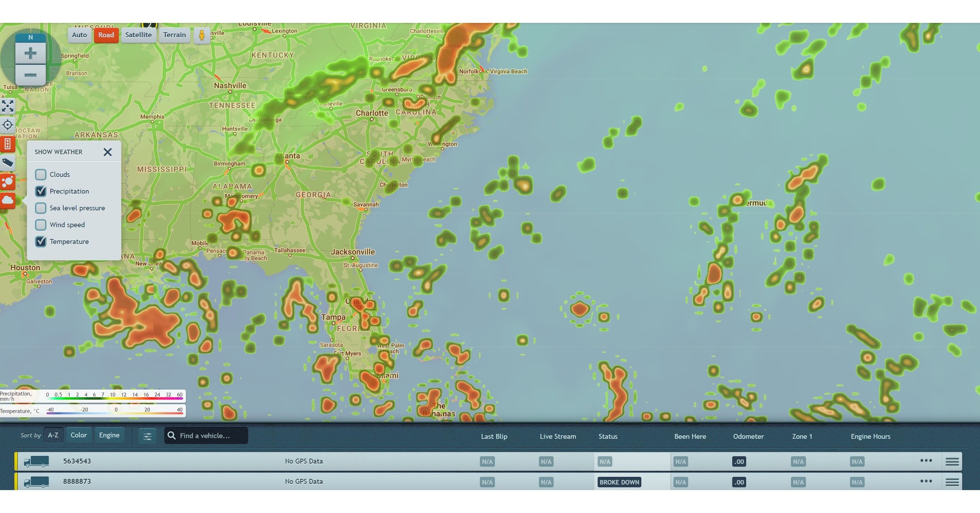Click the traffic light icon in sidebar
980x513 pixels.
[7, 144]
